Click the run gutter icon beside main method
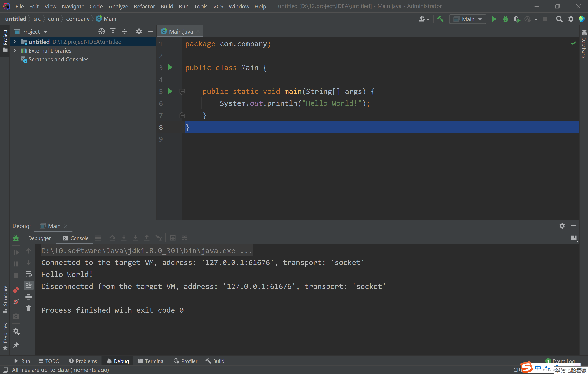Viewport: 588px width, 374px height. (x=170, y=91)
